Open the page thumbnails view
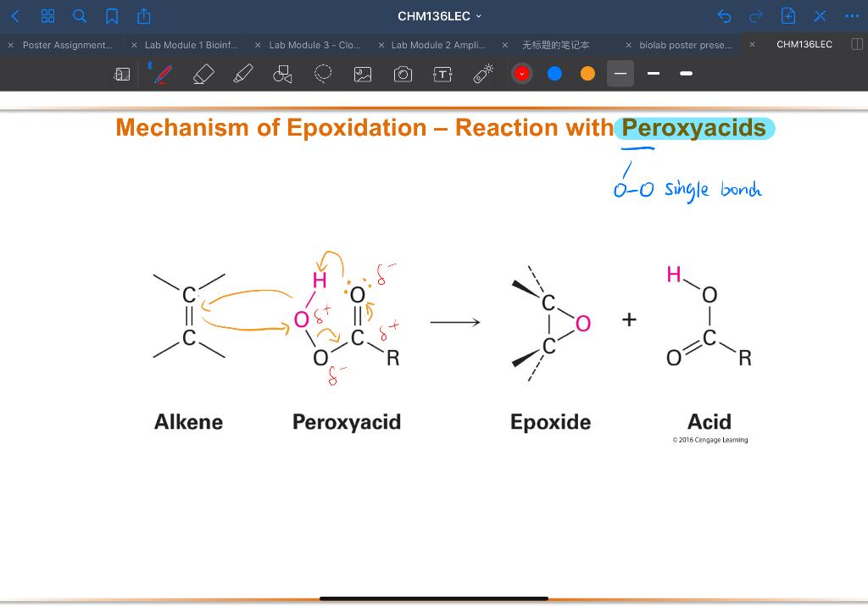Image resolution: width=868 pixels, height=606 pixels. (47, 15)
